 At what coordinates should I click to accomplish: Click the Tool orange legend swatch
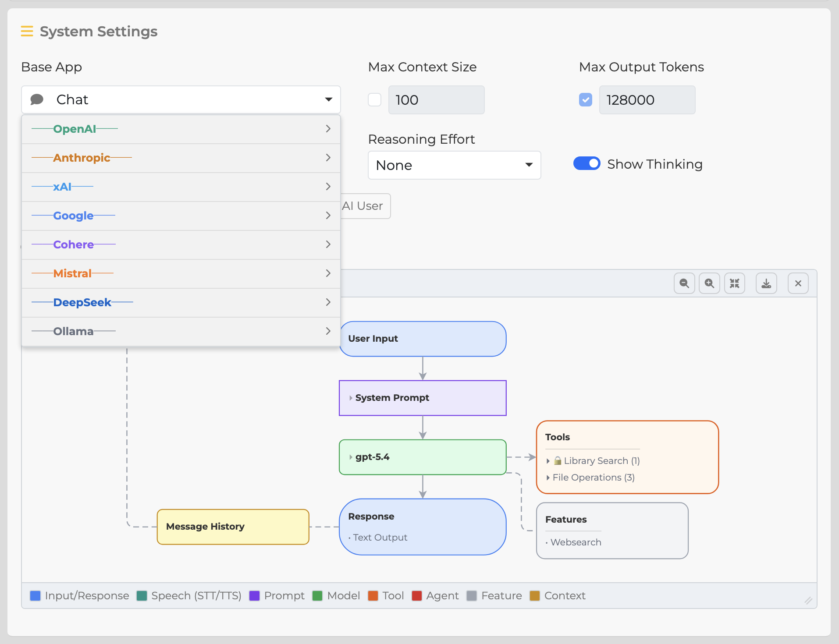(373, 595)
